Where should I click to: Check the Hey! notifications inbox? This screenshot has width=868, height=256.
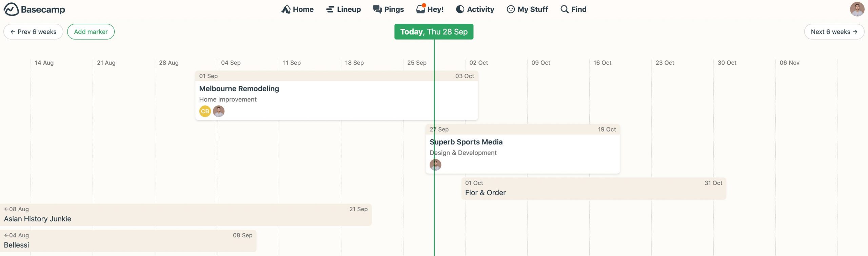pos(420,9)
